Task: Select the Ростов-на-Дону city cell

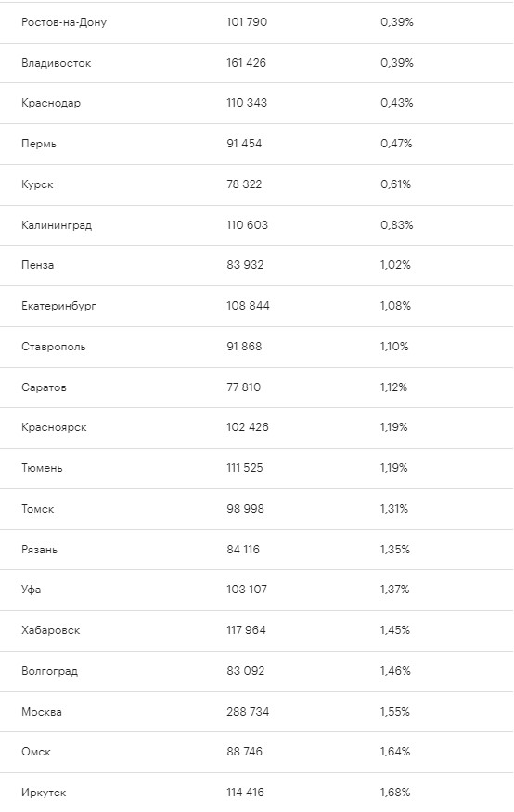Action: tap(64, 23)
